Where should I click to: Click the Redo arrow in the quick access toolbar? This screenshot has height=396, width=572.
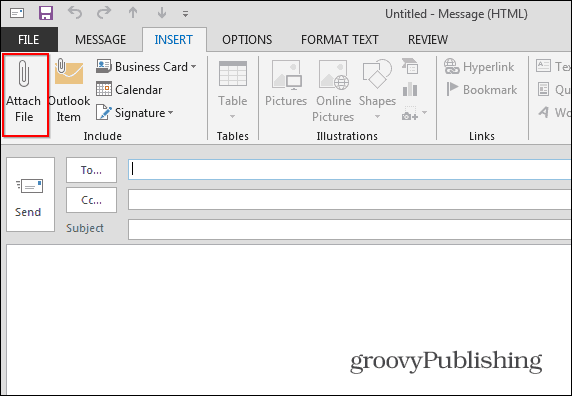(x=104, y=13)
